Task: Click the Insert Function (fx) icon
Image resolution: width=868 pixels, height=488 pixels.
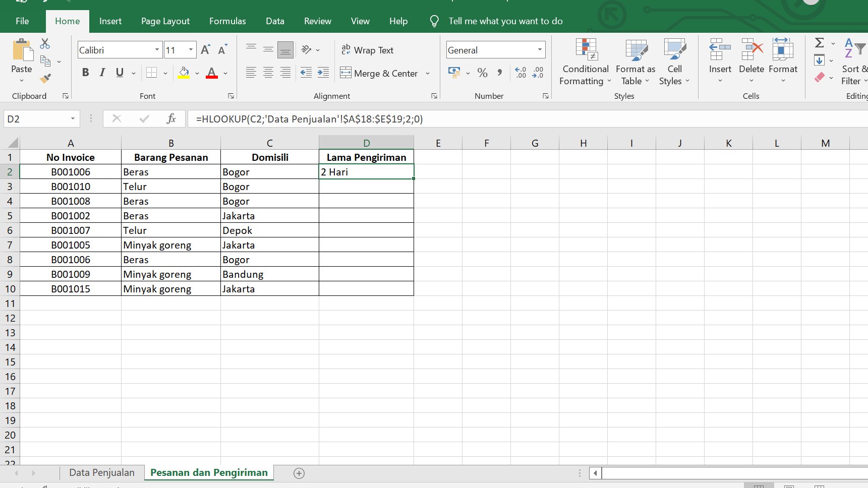Action: click(171, 119)
